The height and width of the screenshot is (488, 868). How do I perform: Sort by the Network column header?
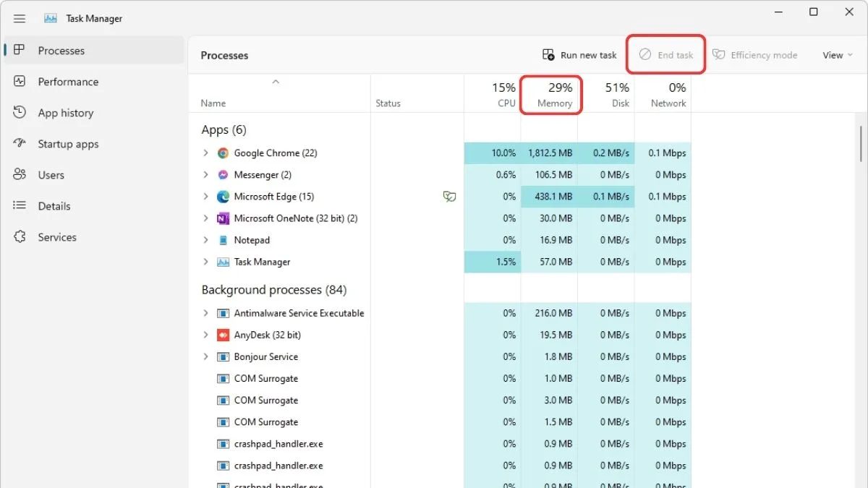coord(663,93)
